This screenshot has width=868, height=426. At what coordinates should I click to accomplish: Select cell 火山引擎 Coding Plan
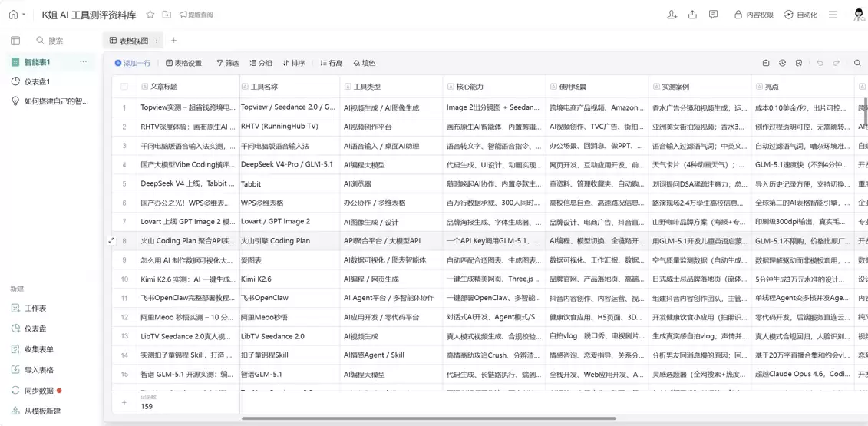click(289, 241)
